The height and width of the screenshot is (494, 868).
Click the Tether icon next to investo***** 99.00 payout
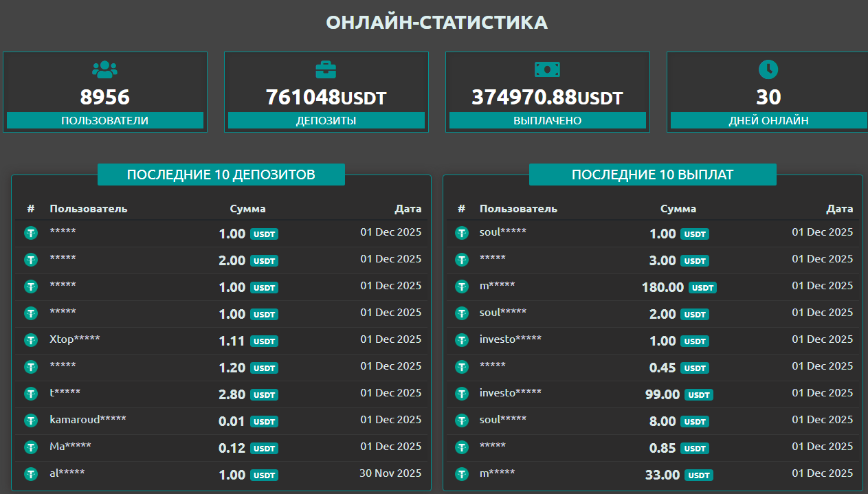[x=461, y=393]
